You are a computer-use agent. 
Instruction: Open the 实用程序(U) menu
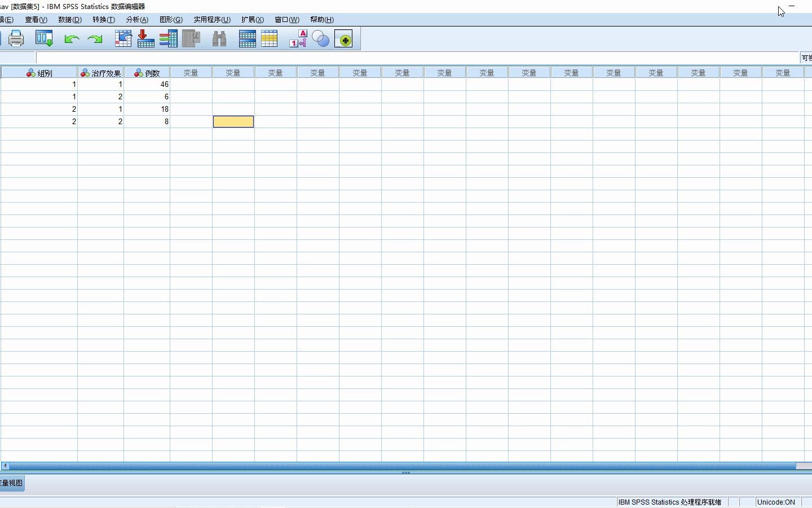(212, 20)
